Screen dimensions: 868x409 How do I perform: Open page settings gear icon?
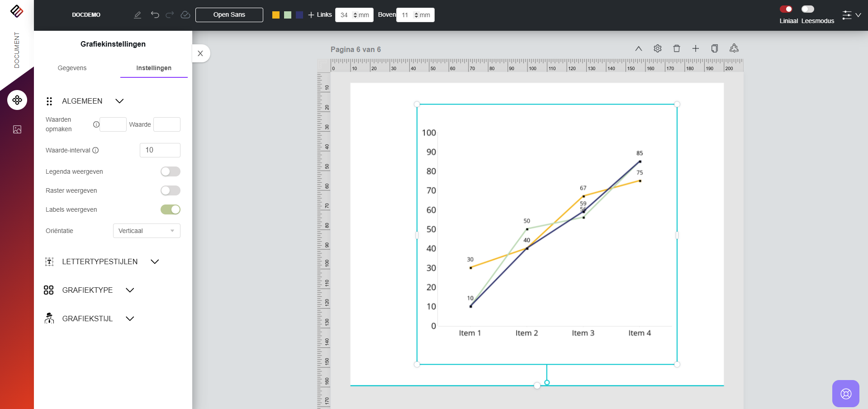pos(658,48)
